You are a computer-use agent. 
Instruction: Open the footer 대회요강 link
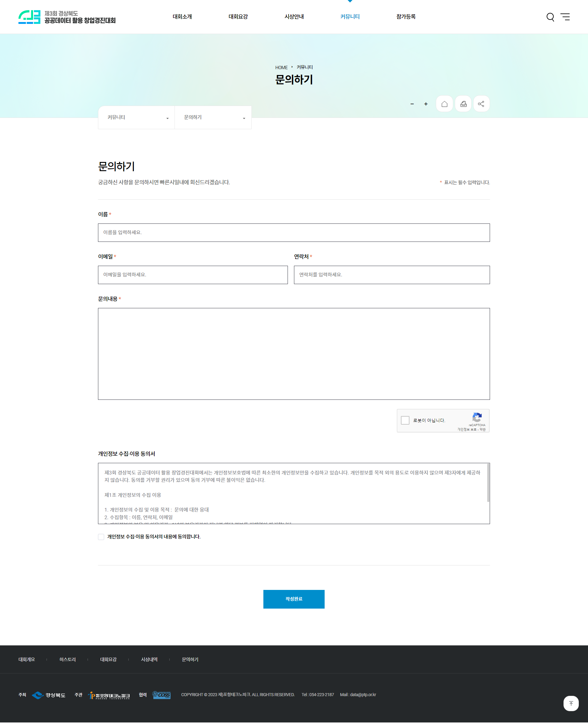(108, 659)
